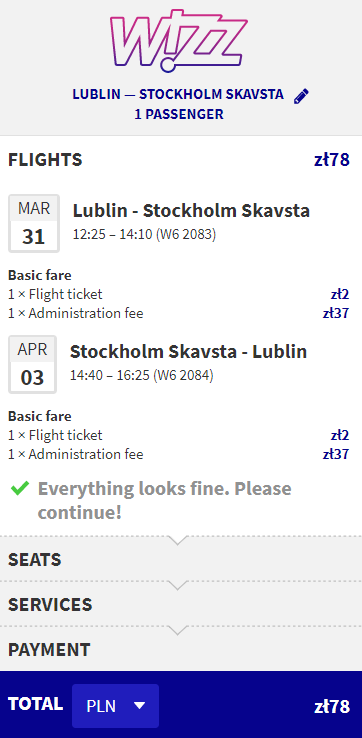Select the Flights section header
The width and height of the screenshot is (362, 738).
pos(45,160)
